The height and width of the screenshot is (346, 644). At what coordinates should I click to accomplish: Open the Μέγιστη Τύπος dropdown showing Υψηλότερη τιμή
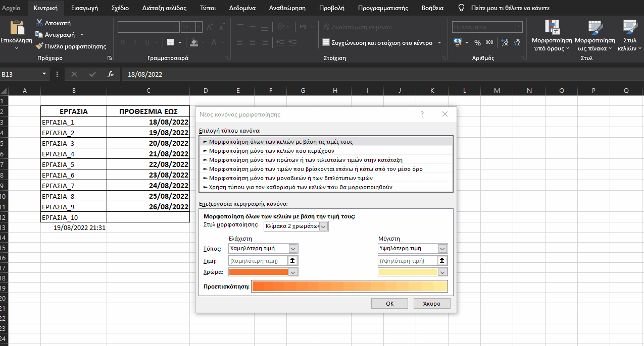[x=442, y=248]
